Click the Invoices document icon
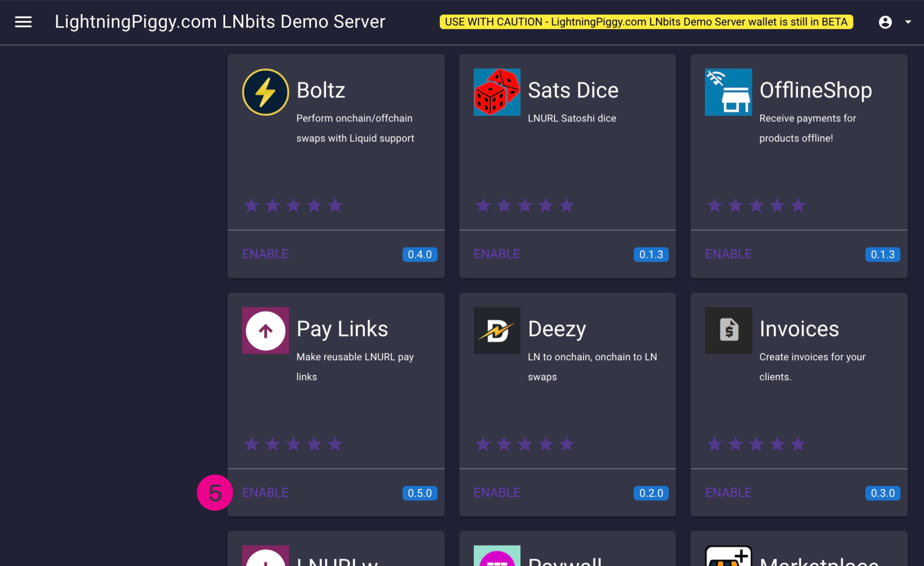 [728, 331]
